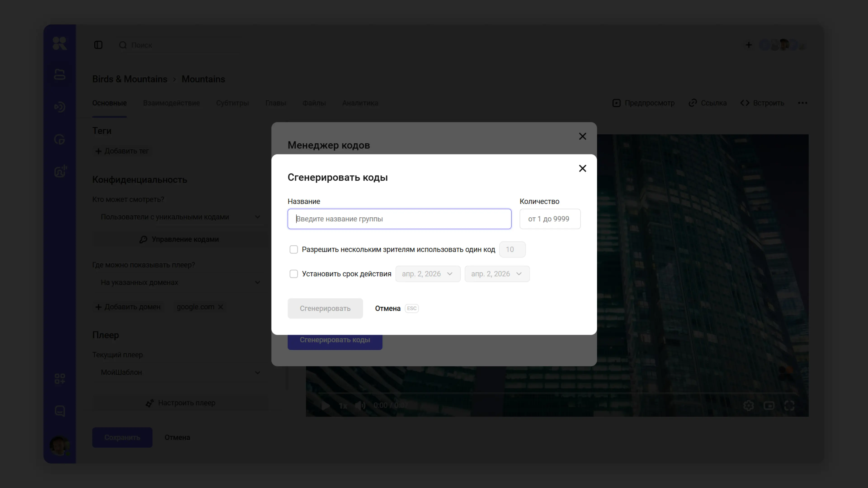Click the apps grid icon in sidebar
Viewport: 868px width, 488px height.
click(60, 379)
